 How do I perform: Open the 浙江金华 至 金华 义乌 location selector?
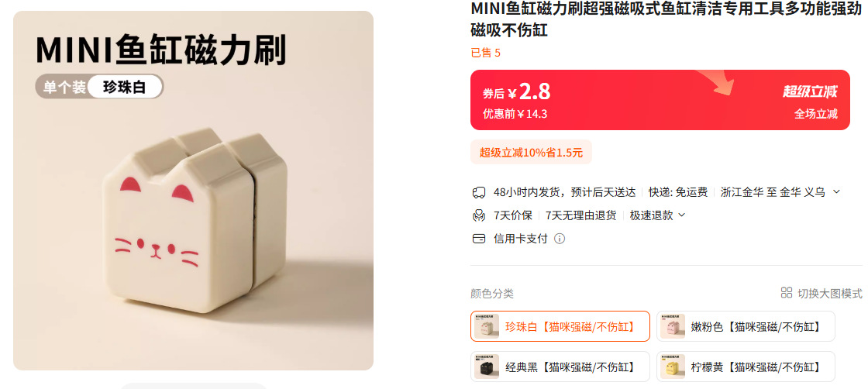tap(773, 192)
